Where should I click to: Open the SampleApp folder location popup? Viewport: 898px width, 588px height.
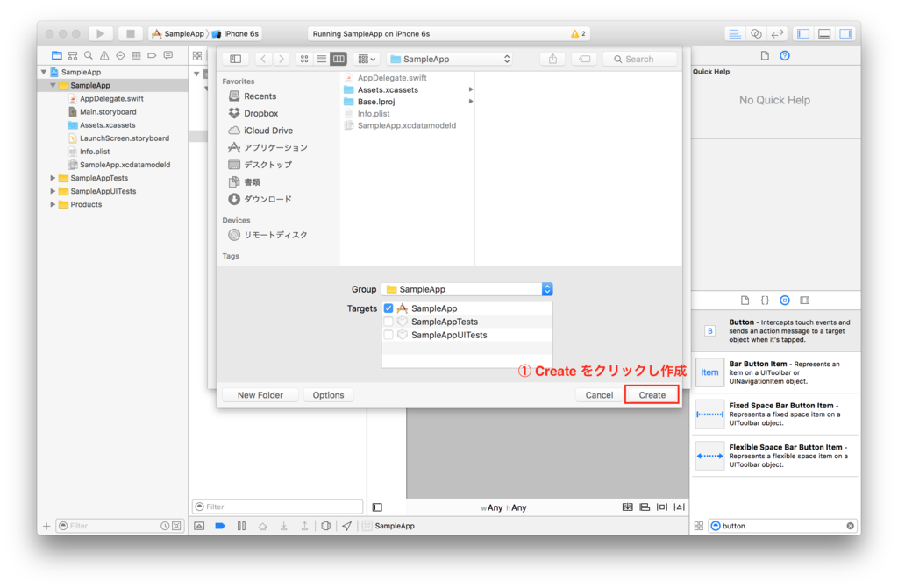tap(450, 59)
